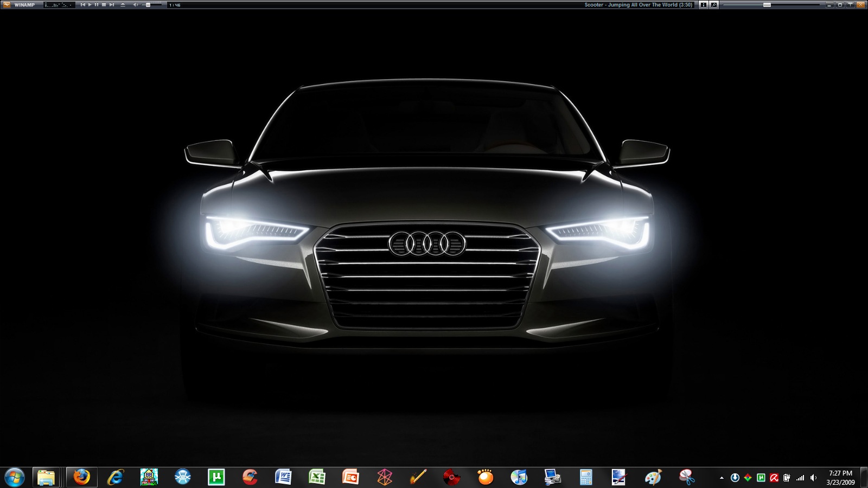
Task: Open the green house app icon
Action: tap(149, 477)
